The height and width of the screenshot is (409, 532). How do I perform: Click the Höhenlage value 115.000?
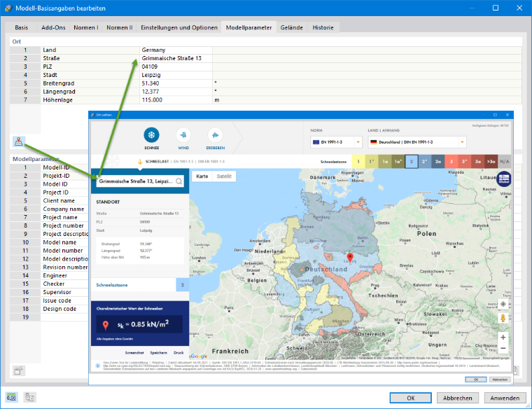(176, 99)
